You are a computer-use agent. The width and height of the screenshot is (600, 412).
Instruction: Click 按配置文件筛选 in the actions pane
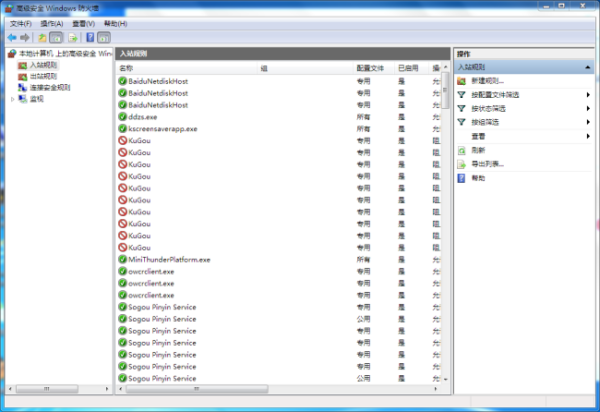[495, 94]
